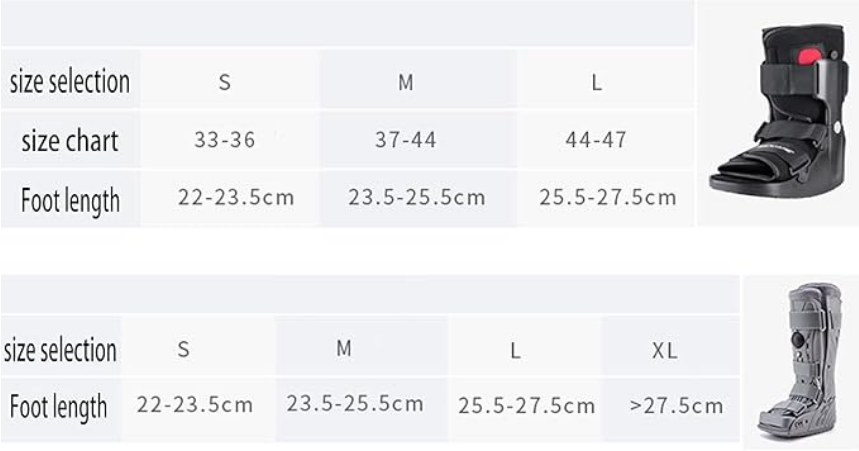Click the 44-47 size chart cell
The width and height of the screenshot is (859, 451).
click(596, 140)
